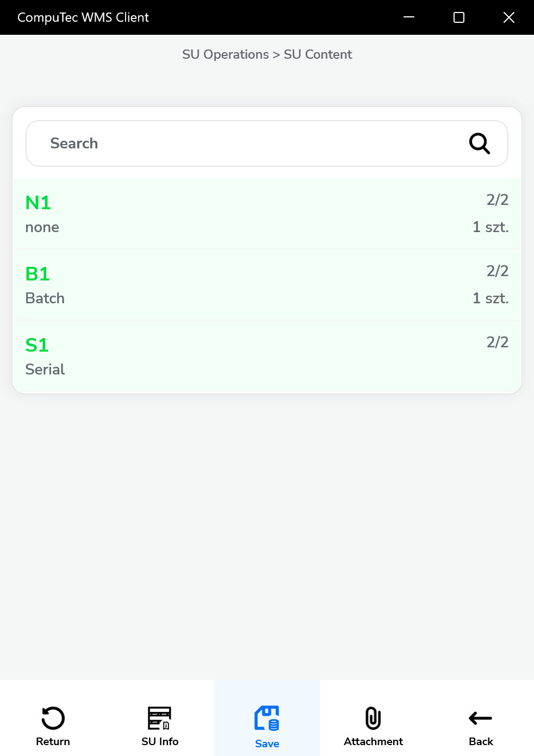Click the Back label text

click(481, 741)
